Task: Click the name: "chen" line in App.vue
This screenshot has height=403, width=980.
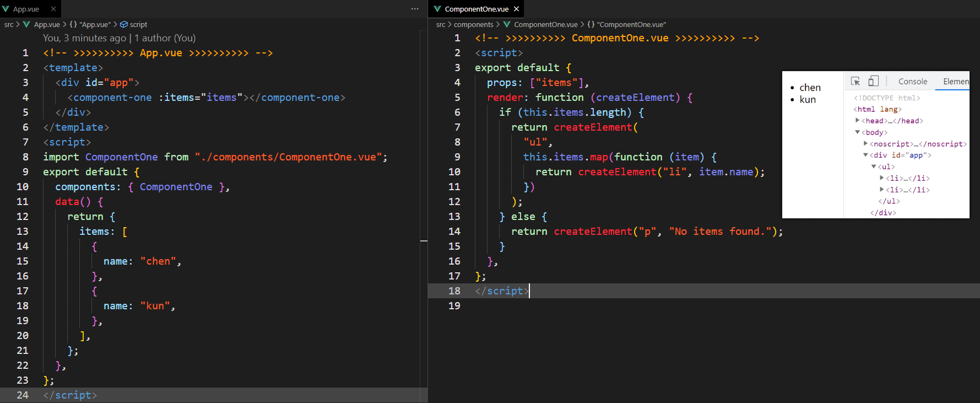Action: click(x=142, y=261)
